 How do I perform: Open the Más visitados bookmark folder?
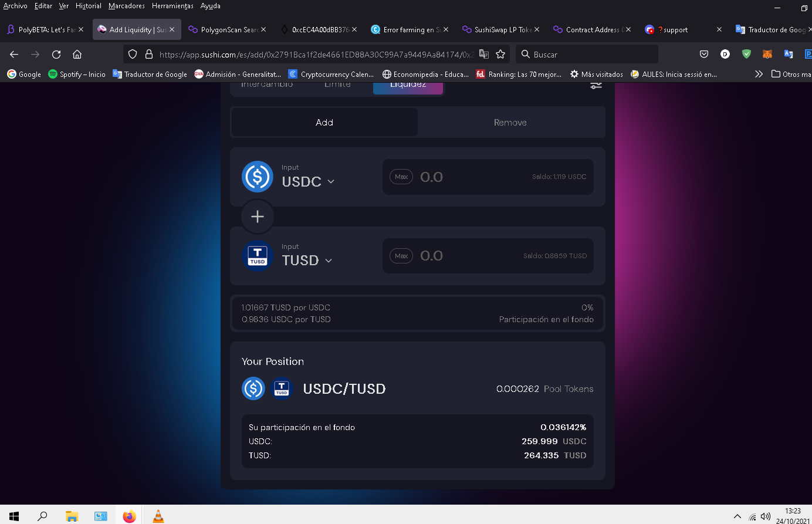[x=597, y=74]
